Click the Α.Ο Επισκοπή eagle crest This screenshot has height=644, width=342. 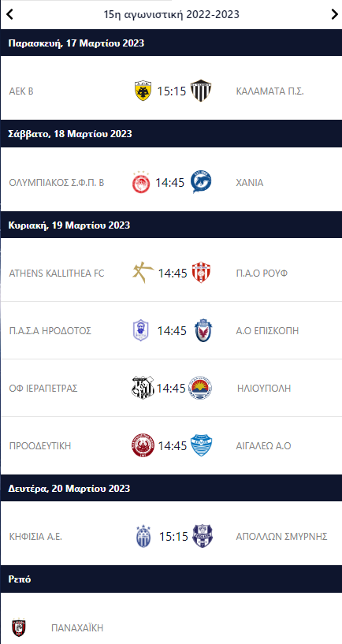coord(203,330)
